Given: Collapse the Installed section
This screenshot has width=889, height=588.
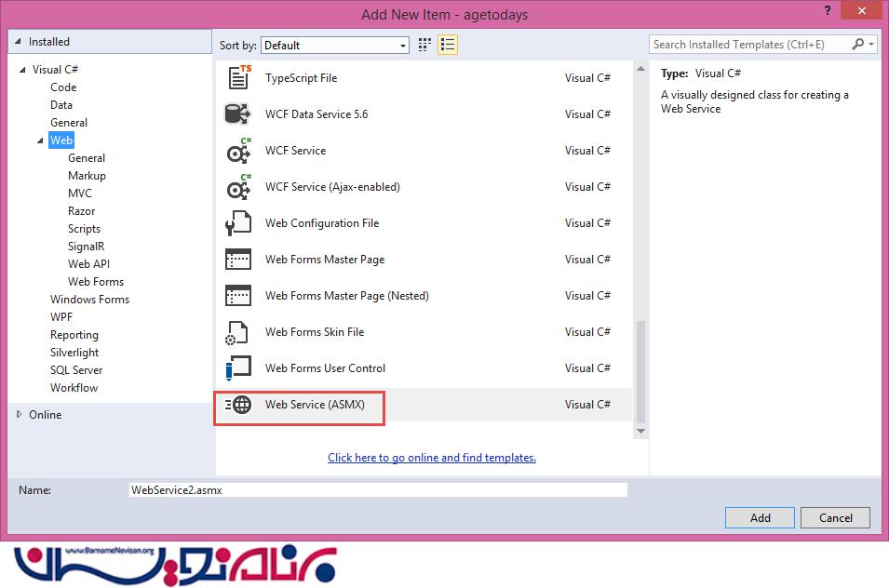Looking at the screenshot, I should pyautogui.click(x=18, y=41).
